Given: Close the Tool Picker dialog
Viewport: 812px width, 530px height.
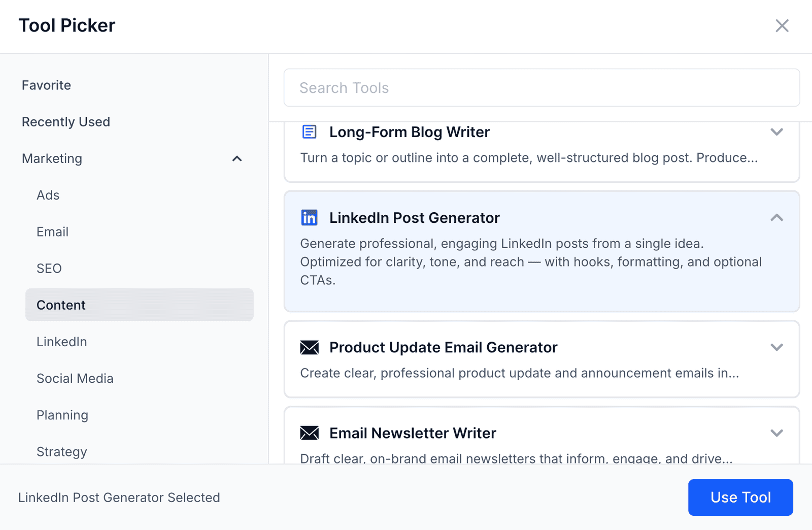Looking at the screenshot, I should [782, 26].
